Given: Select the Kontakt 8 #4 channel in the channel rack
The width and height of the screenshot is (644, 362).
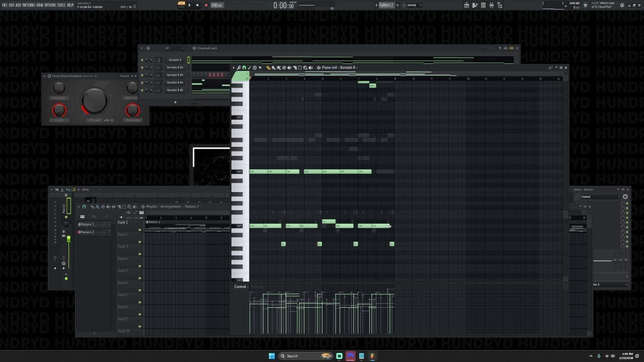Looking at the screenshot, I should coord(175,82).
